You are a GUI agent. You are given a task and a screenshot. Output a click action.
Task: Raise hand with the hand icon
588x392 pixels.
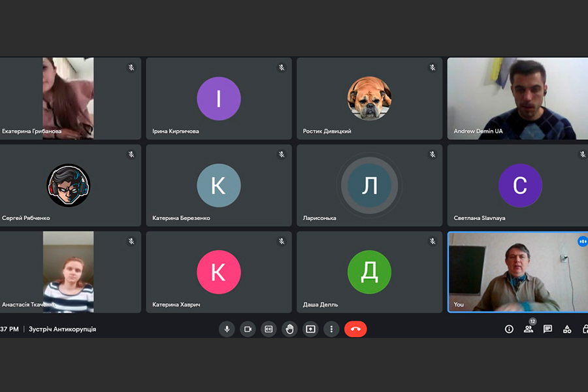coord(289,329)
